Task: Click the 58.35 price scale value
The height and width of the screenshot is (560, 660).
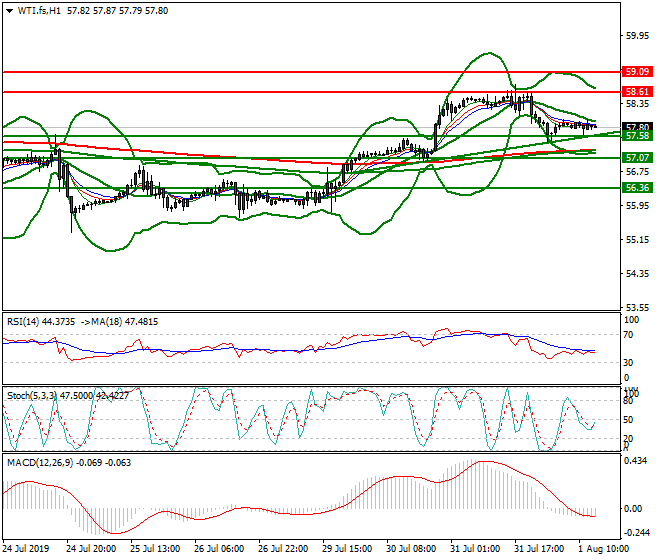Action: (x=637, y=104)
